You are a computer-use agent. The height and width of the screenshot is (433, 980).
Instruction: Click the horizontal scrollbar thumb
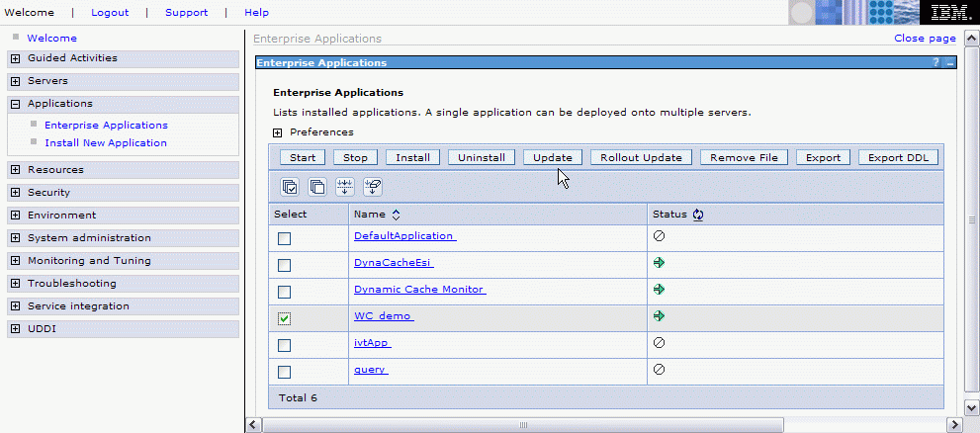522,425
